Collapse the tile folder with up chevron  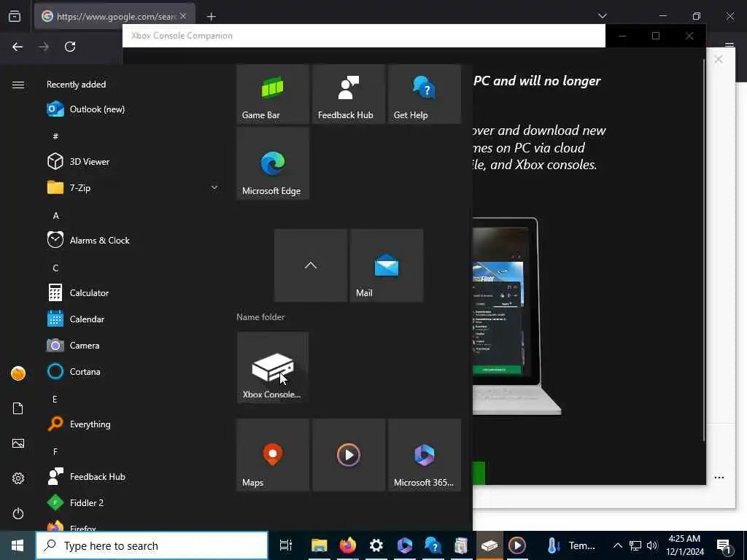[311, 265]
